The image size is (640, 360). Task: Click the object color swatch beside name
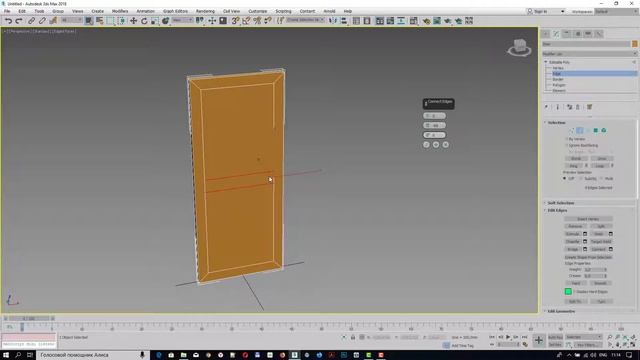pos(635,44)
